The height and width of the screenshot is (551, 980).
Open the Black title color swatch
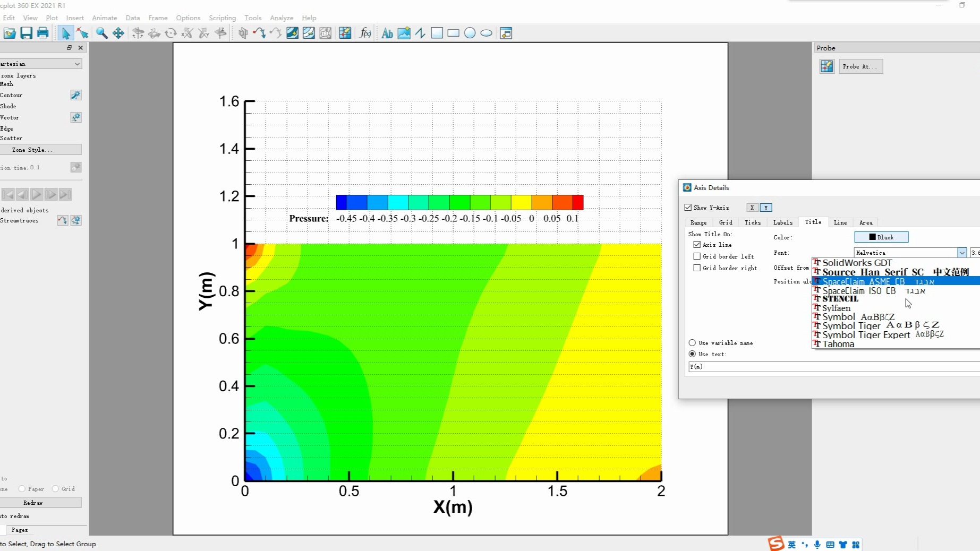[881, 237]
